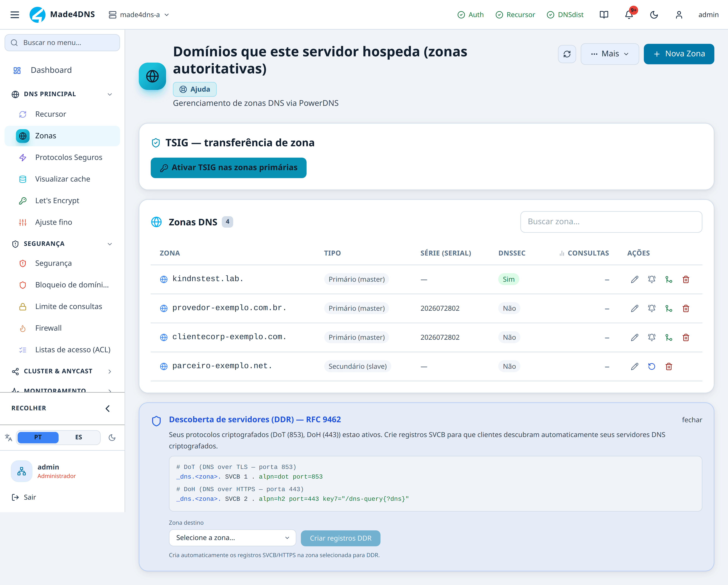Open the user profile icon
This screenshot has height=585, width=728.
click(x=679, y=15)
